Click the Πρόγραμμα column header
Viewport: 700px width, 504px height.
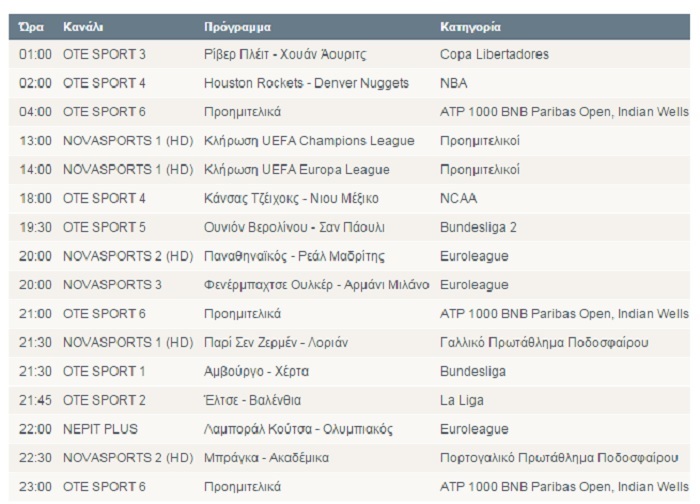[237, 27]
